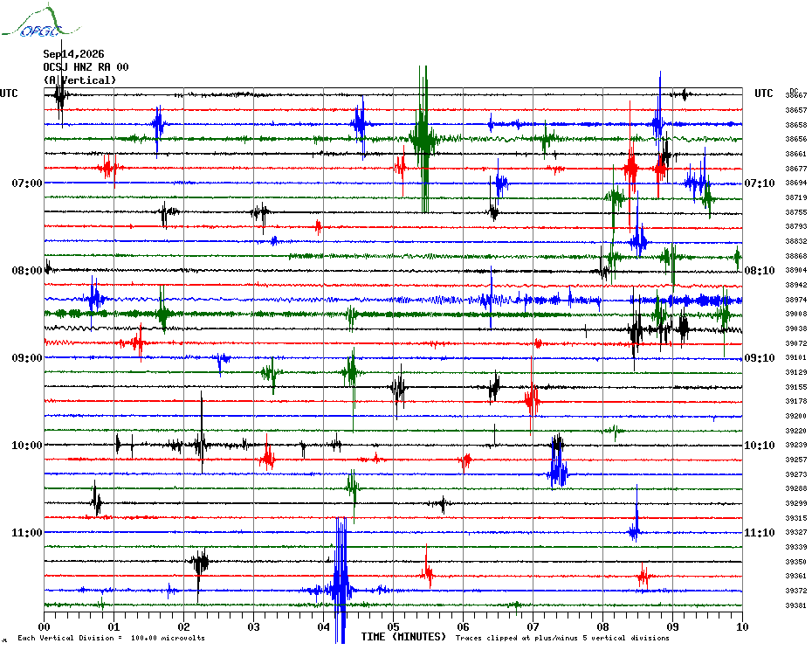Select the 09:00 time label on left
Viewport: 812px width, 650px height.
pyautogui.click(x=27, y=358)
